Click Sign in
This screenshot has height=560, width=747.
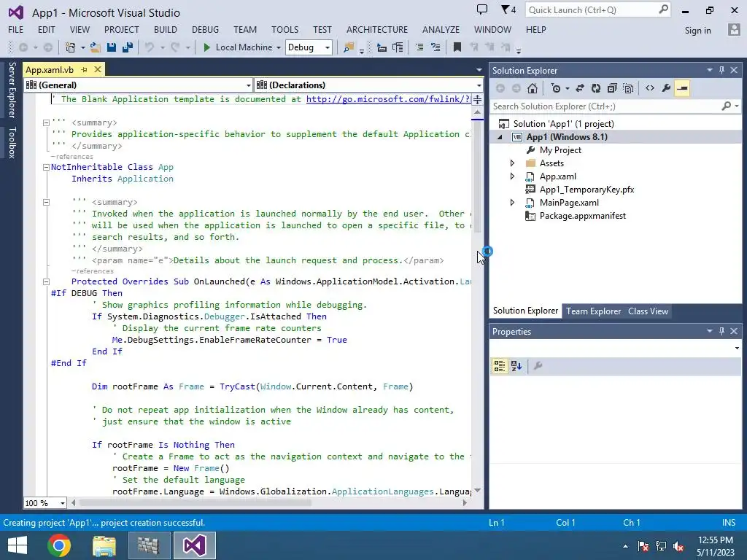697,31
